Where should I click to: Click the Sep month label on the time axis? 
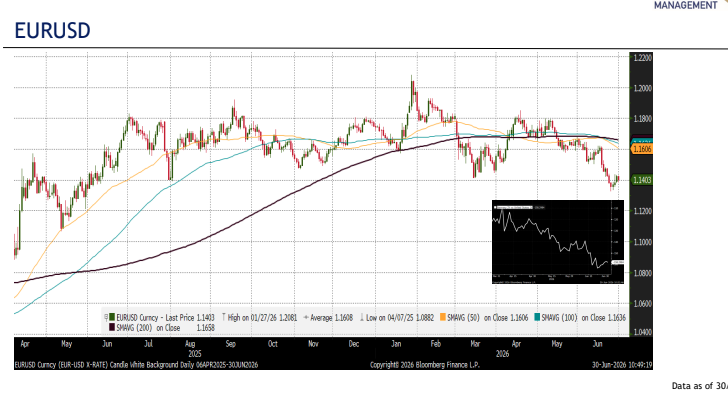231,344
